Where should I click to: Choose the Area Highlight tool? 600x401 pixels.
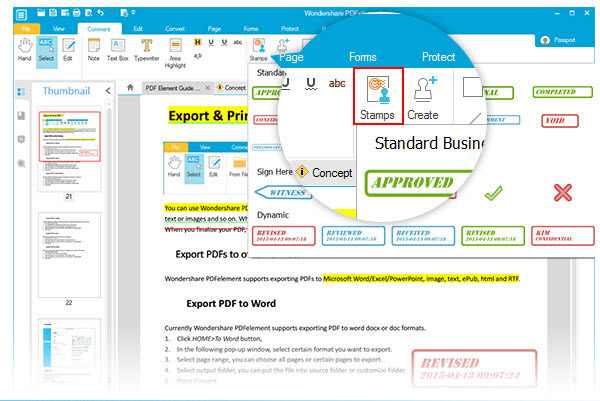[175, 53]
